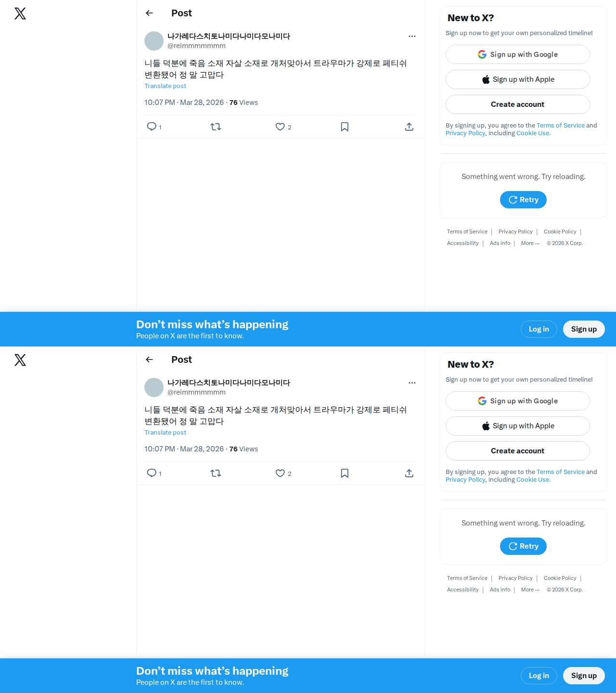Click the back arrow beside the upper Post heading
Screen dimensions: 616x693
click(x=149, y=13)
